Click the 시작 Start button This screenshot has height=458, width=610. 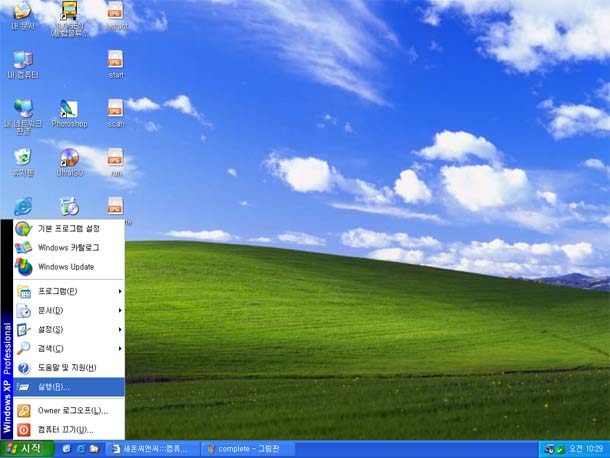pyautogui.click(x=27, y=449)
